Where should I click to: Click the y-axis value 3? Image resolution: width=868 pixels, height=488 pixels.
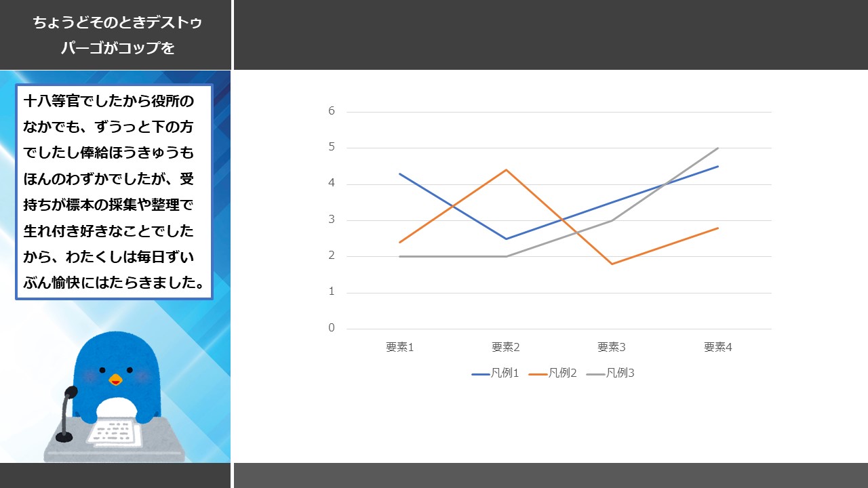click(332, 220)
